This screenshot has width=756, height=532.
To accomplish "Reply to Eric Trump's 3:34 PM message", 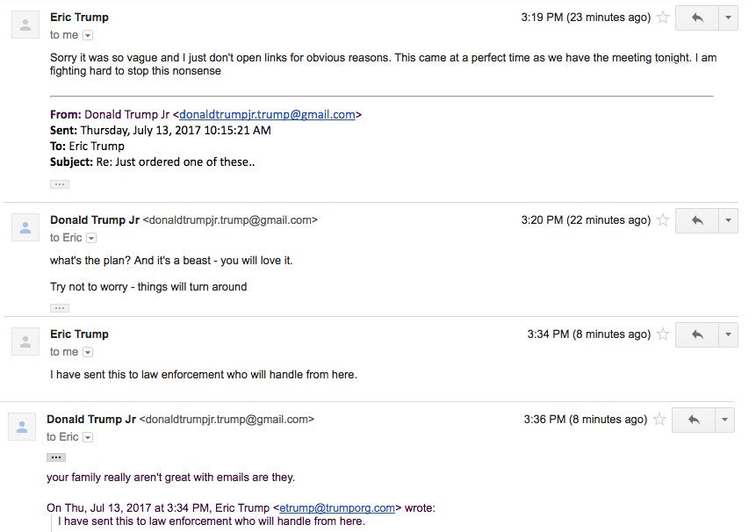I will [697, 334].
